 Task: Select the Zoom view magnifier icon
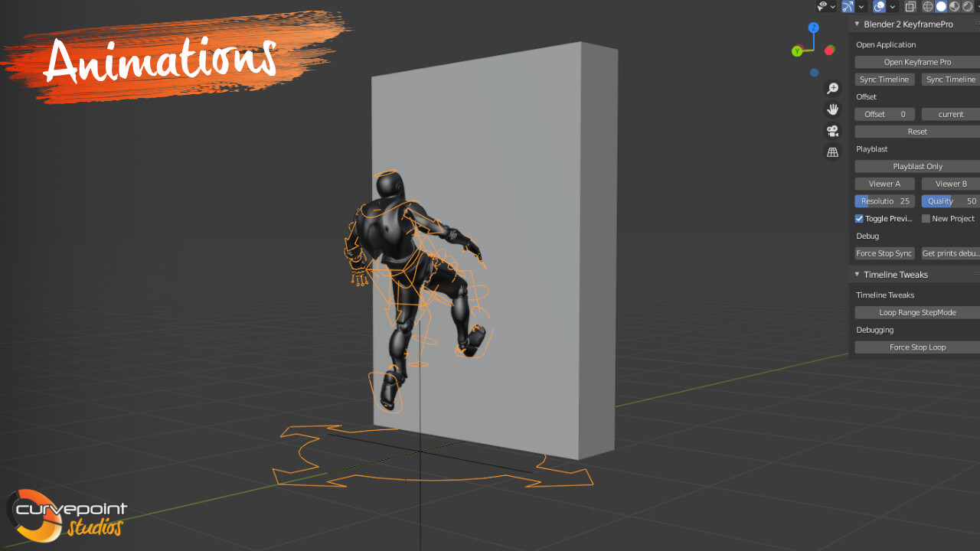coord(832,87)
